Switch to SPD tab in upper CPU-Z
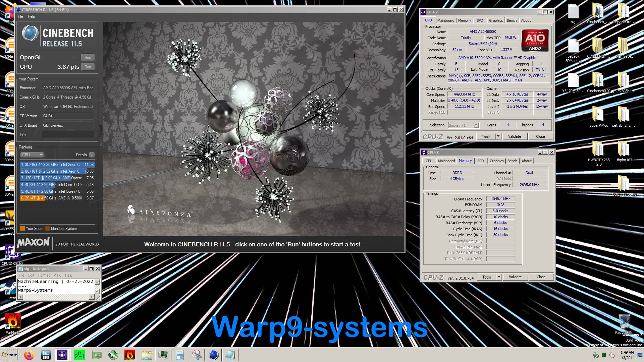This screenshot has width=644, height=362. (x=480, y=20)
